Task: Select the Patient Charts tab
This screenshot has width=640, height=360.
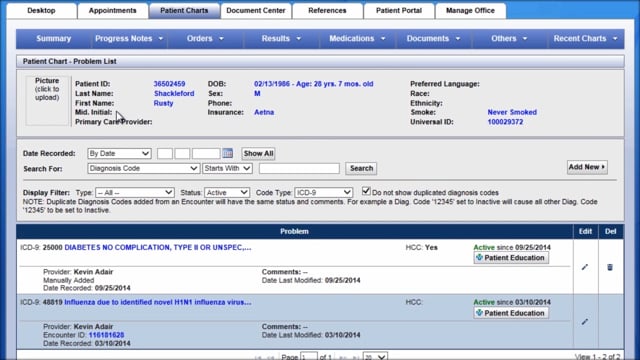Action: pos(184,11)
